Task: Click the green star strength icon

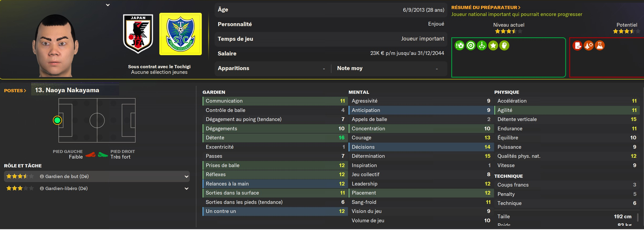Action: pyautogui.click(x=493, y=46)
